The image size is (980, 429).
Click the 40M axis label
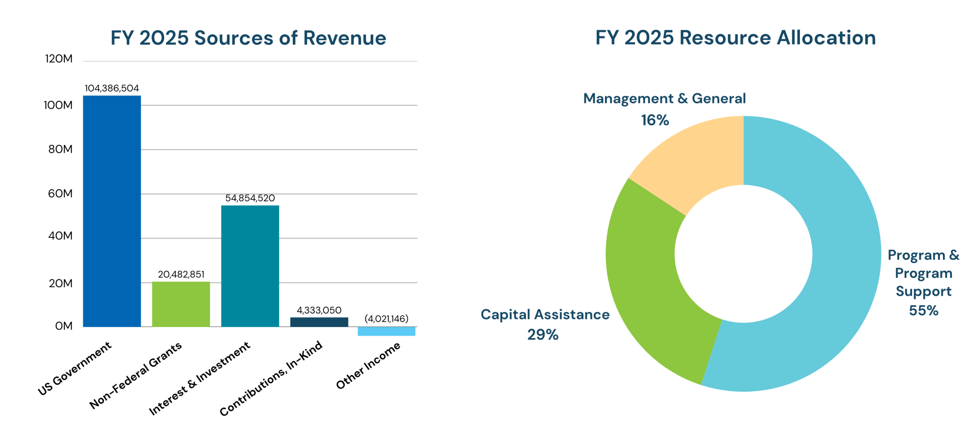click(60, 236)
